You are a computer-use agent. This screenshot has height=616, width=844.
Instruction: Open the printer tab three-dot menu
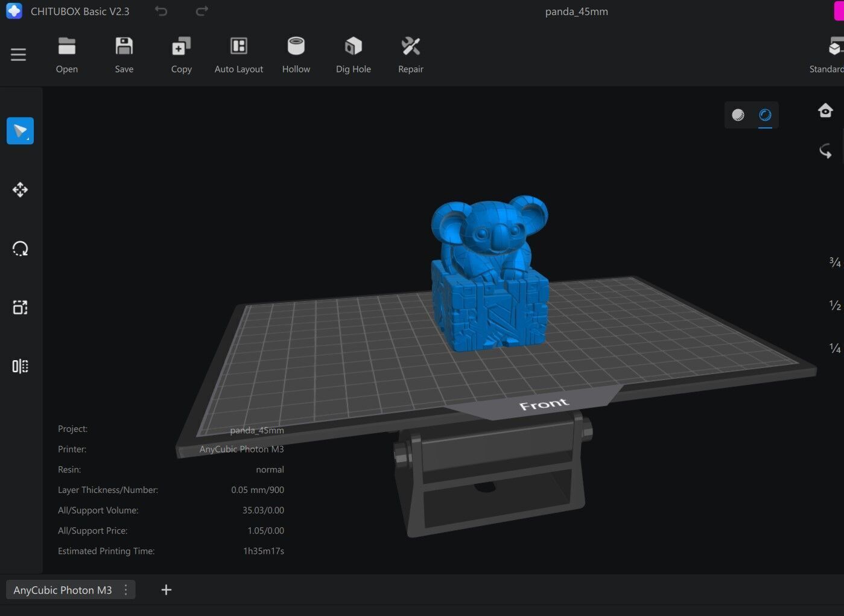click(x=125, y=590)
